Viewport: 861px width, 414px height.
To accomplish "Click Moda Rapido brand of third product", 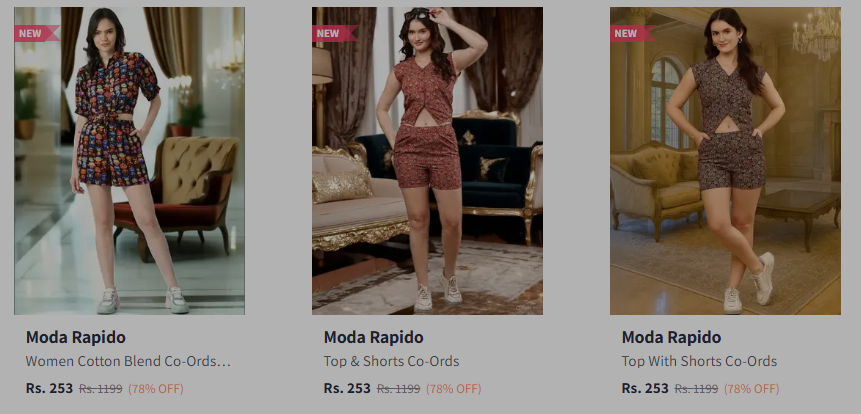I will 672,337.
